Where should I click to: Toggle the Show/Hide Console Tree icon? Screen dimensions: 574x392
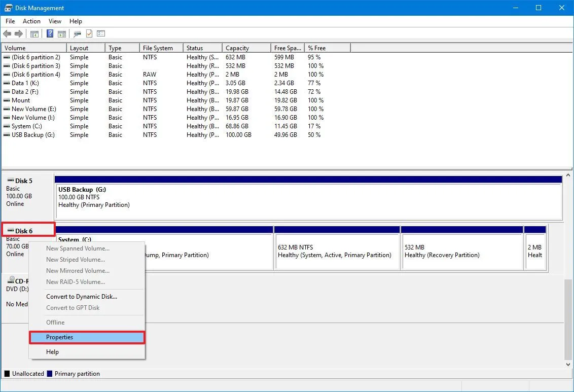(x=34, y=33)
